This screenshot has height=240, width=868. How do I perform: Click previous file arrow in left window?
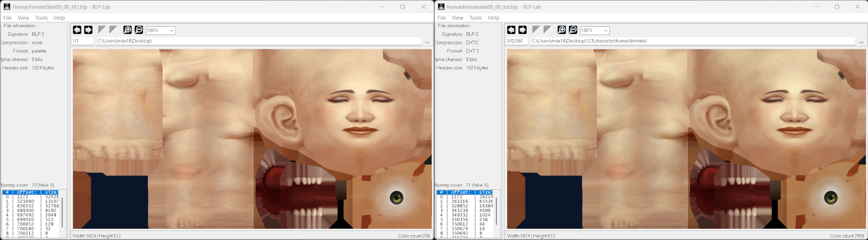coord(77,30)
